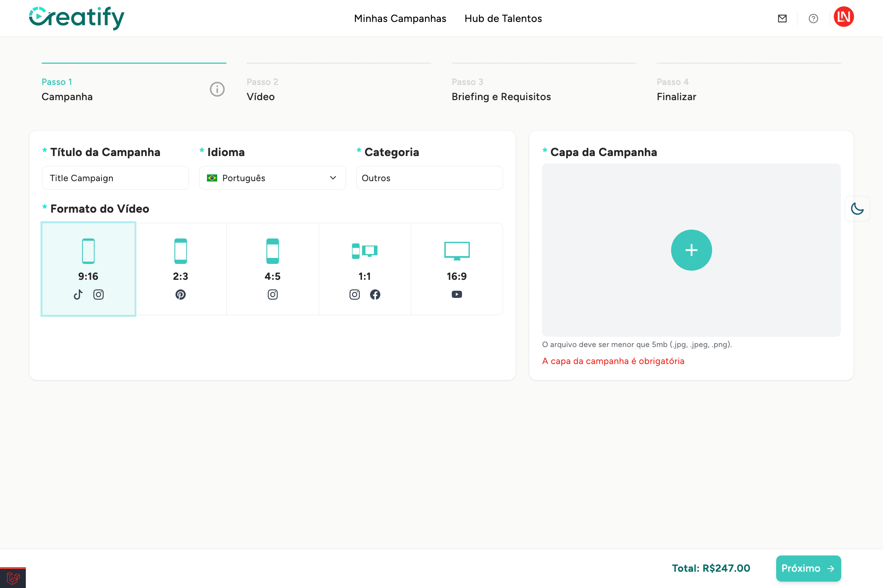The image size is (883, 588).
Task: Open the Laravel debug bar icon
Action: coord(13,578)
